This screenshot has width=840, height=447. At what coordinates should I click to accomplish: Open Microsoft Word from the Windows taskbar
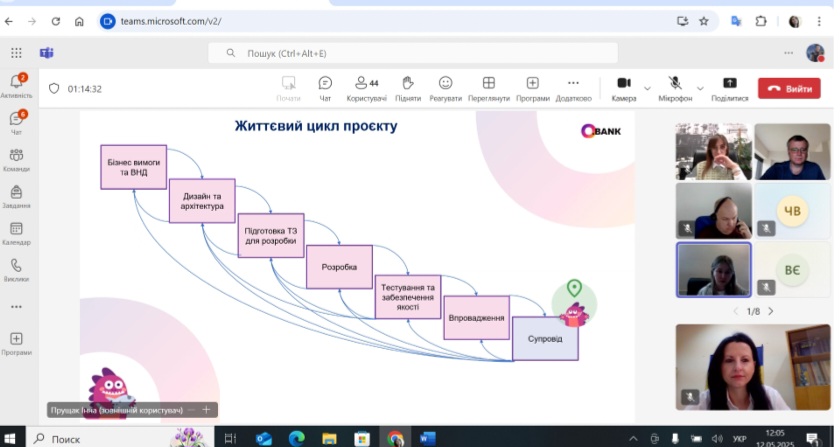[x=428, y=438]
